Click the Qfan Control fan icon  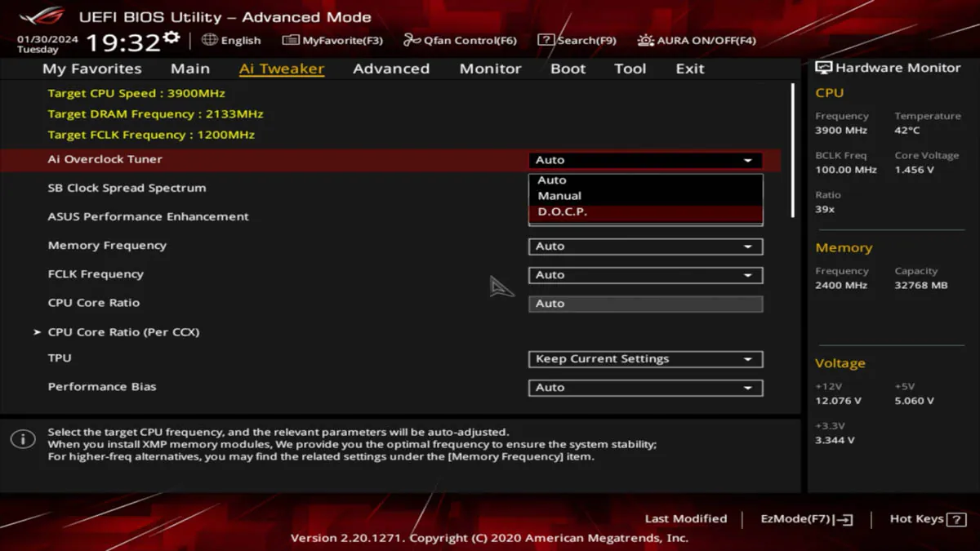412,40
